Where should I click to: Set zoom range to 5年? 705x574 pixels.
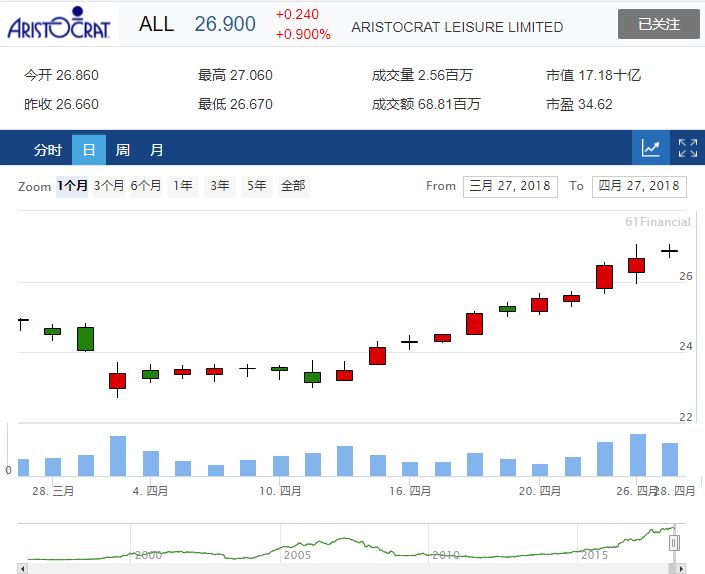click(x=256, y=186)
